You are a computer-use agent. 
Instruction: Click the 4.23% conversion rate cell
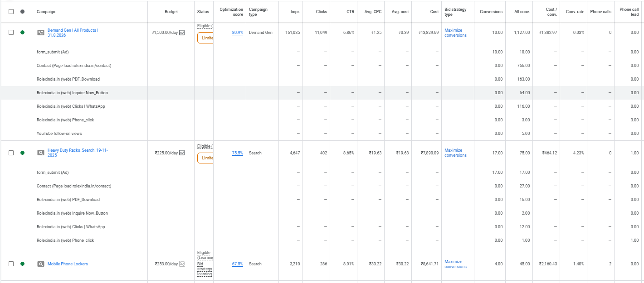pos(578,153)
